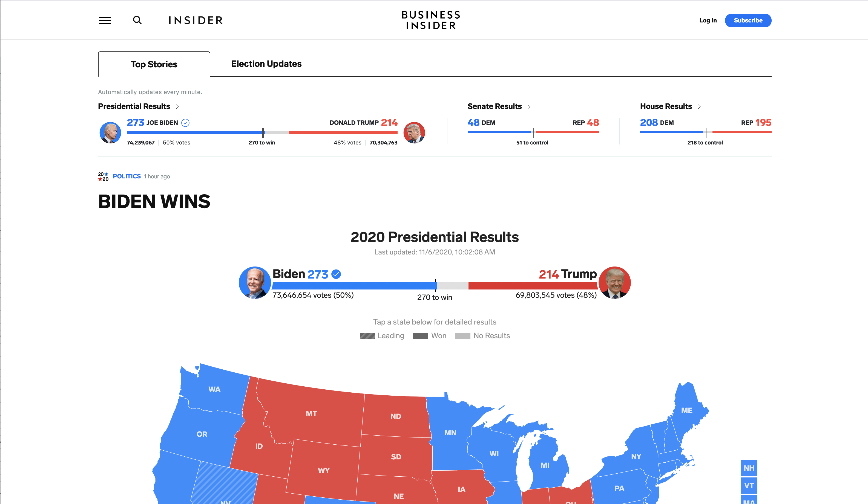This screenshot has width=868, height=504.
Task: Click the search magnifier icon
Action: [137, 20]
